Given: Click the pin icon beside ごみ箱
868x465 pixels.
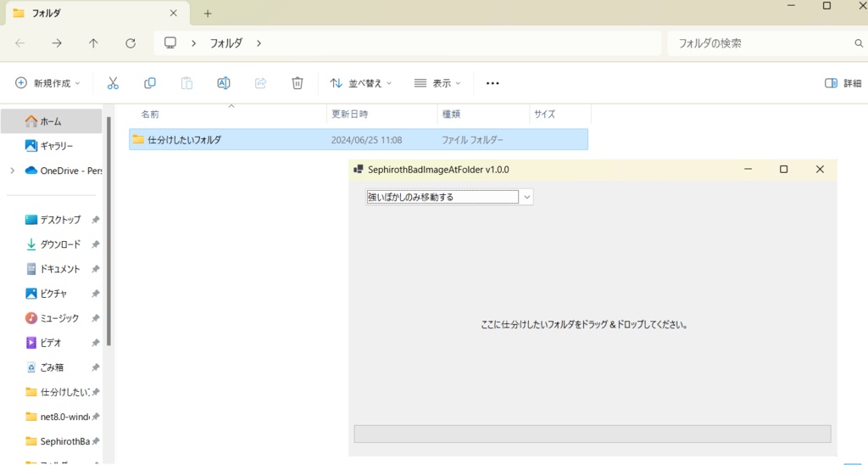Looking at the screenshot, I should pyautogui.click(x=95, y=367).
